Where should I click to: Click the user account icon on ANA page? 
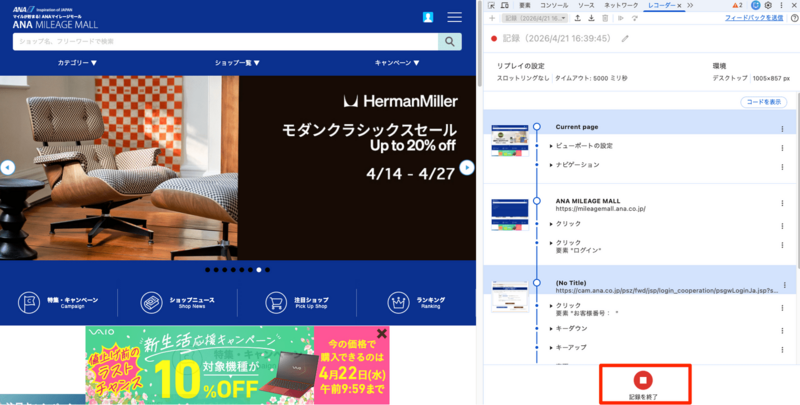tap(428, 17)
